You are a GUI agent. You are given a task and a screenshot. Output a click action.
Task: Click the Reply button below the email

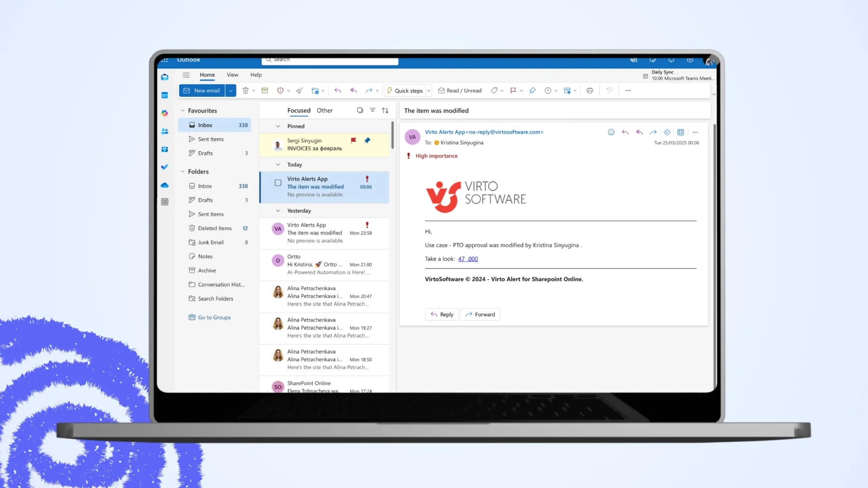(x=441, y=314)
